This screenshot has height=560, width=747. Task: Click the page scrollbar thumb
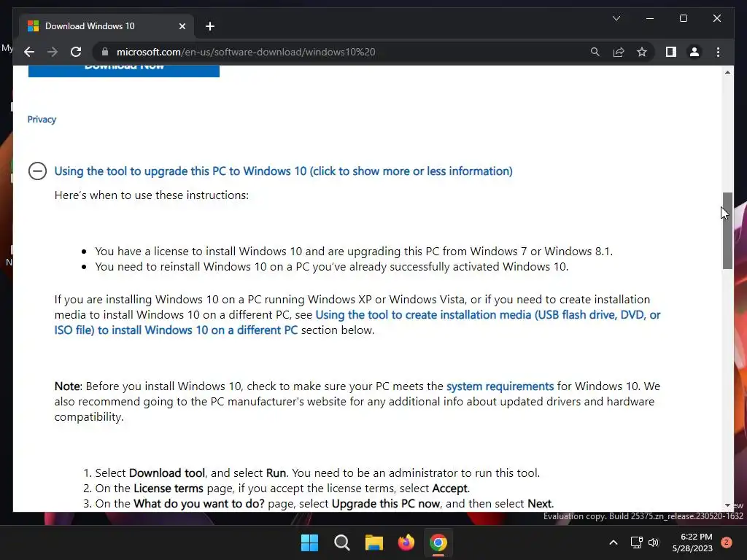[727, 230]
